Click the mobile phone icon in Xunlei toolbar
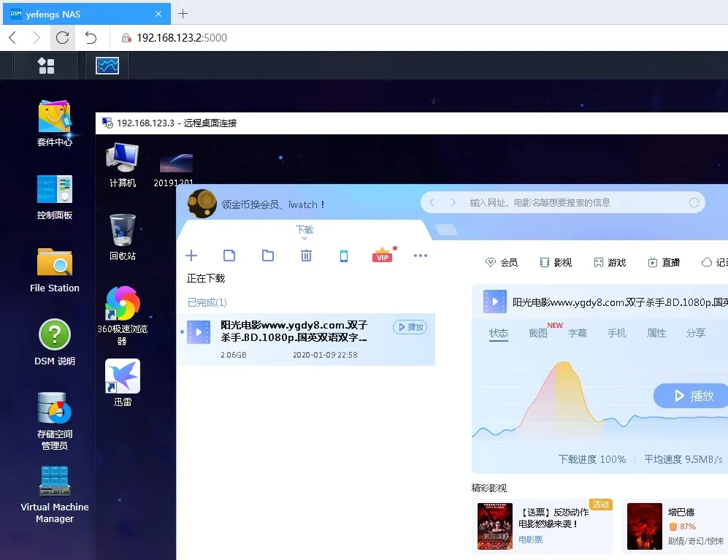This screenshot has height=560, width=728. point(344,256)
